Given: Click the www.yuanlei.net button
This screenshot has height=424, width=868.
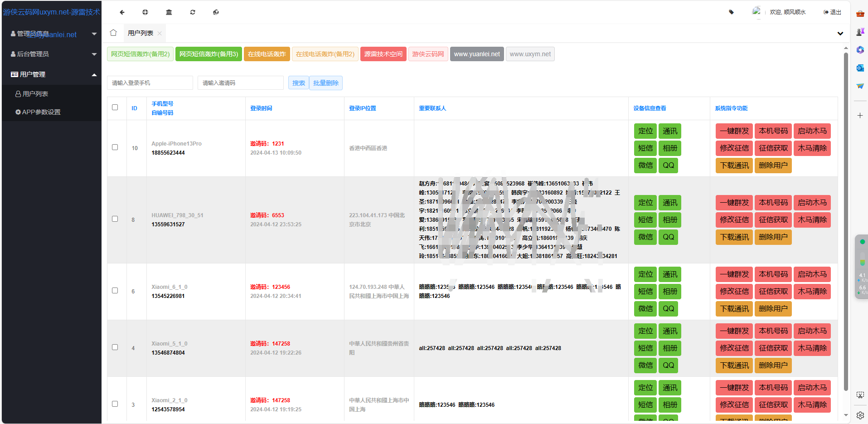Looking at the screenshot, I should pyautogui.click(x=477, y=54).
